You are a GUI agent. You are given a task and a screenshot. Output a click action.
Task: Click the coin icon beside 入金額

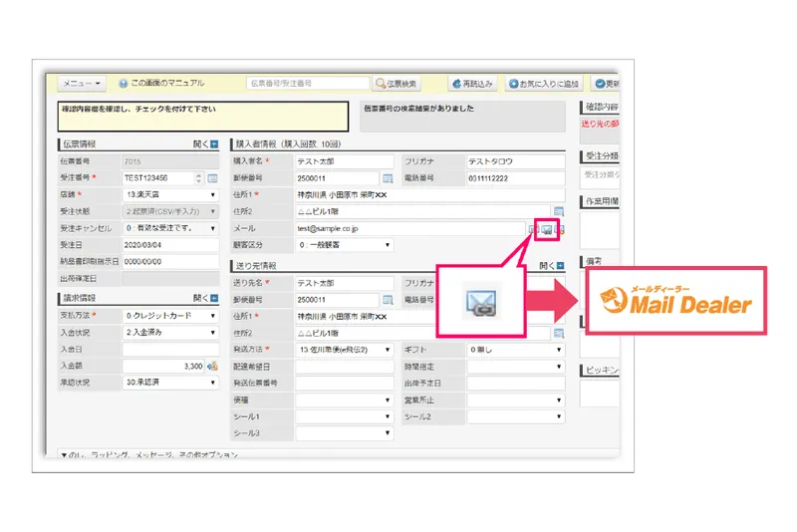click(x=212, y=366)
